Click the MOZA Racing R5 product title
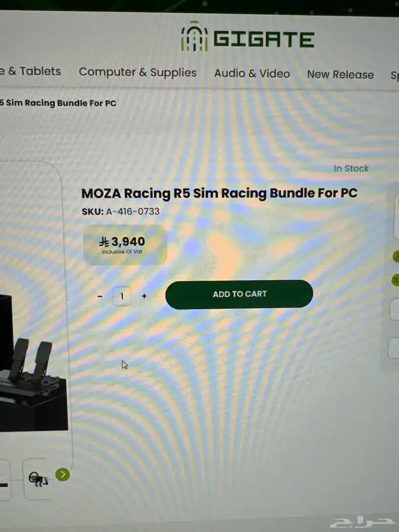 click(x=219, y=193)
